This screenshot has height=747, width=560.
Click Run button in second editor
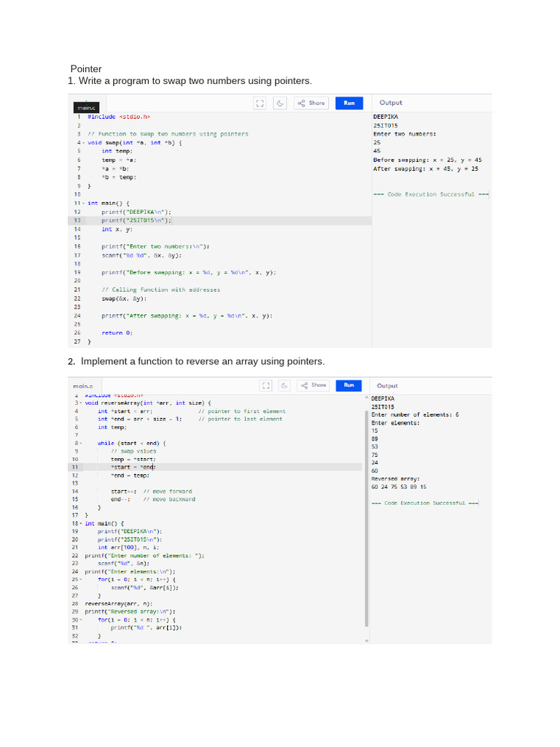tap(349, 385)
